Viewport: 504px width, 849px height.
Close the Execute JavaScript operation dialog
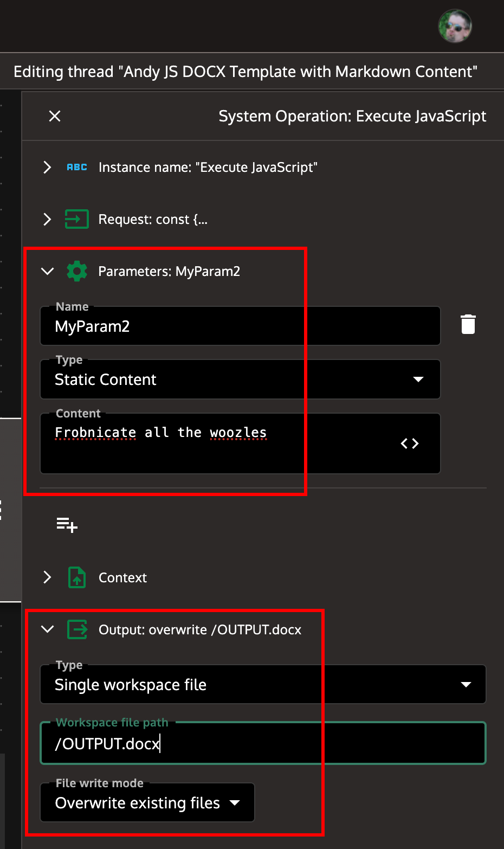click(54, 116)
